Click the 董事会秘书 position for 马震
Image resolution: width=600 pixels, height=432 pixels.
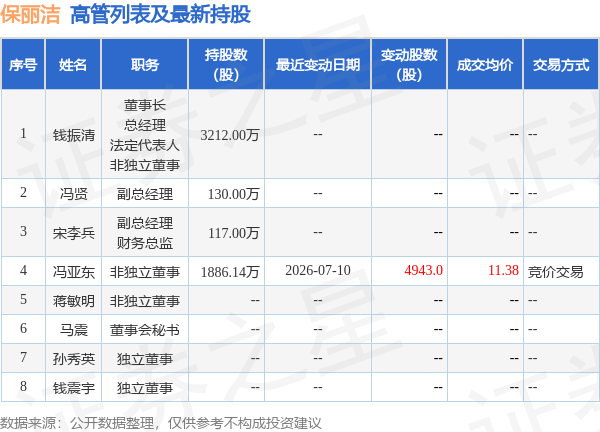145,329
